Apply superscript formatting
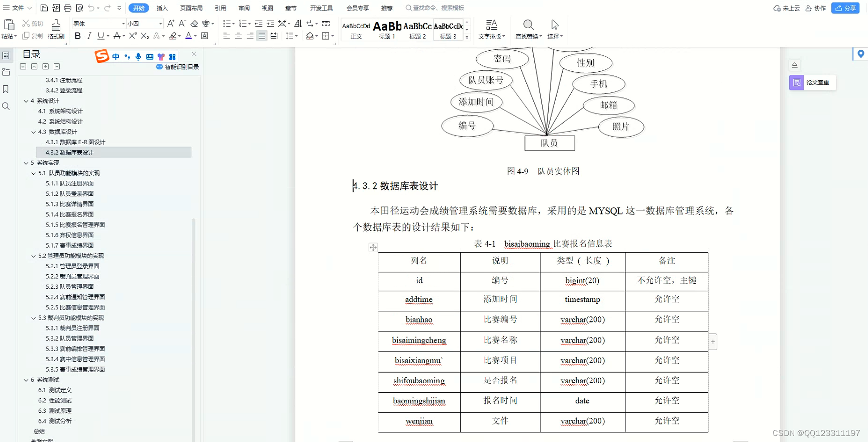Screen dimensions: 868x442 tap(133, 36)
